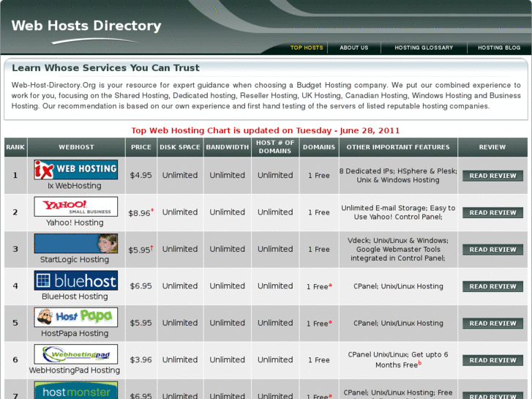Click the REVIEW column header
The image size is (532, 399).
coord(492,147)
